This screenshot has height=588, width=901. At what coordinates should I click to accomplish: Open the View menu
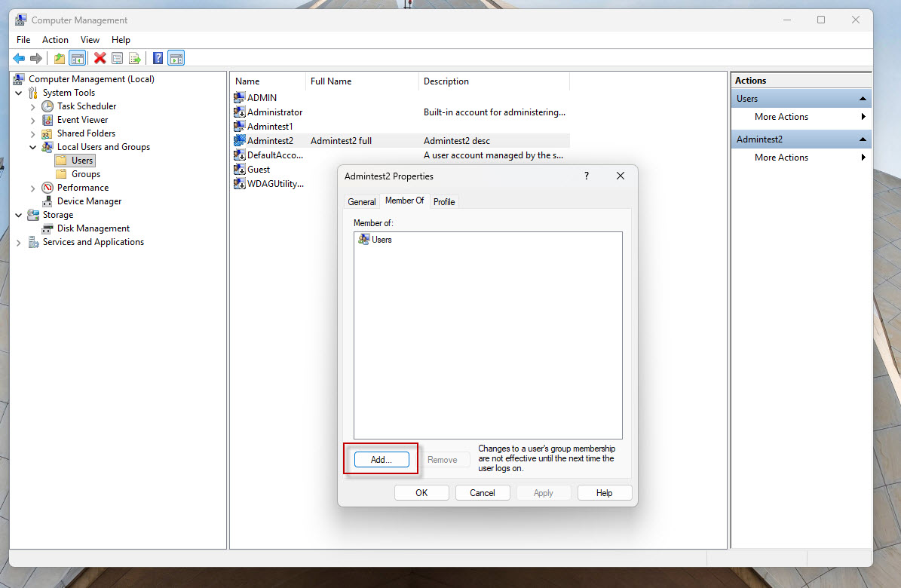tap(90, 40)
